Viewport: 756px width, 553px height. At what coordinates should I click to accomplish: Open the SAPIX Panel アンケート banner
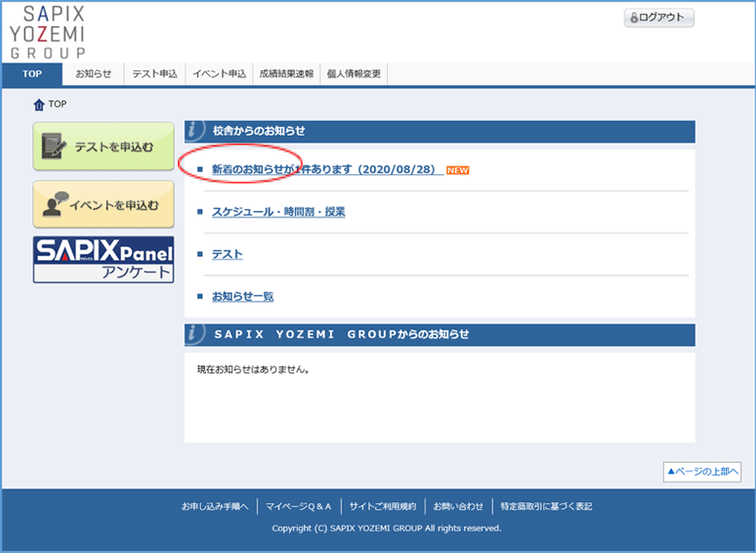click(103, 259)
